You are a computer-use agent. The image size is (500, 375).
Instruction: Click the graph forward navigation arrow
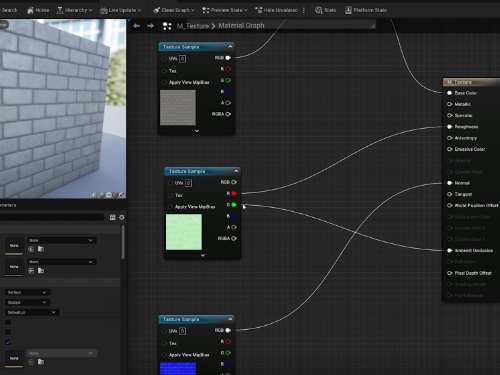pos(150,26)
